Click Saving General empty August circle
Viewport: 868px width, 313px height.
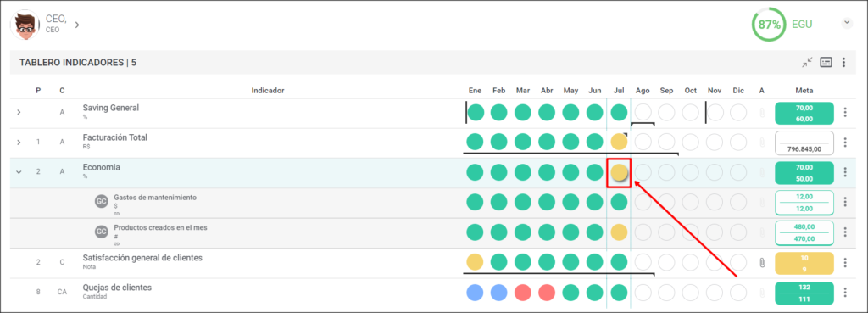coord(643,113)
